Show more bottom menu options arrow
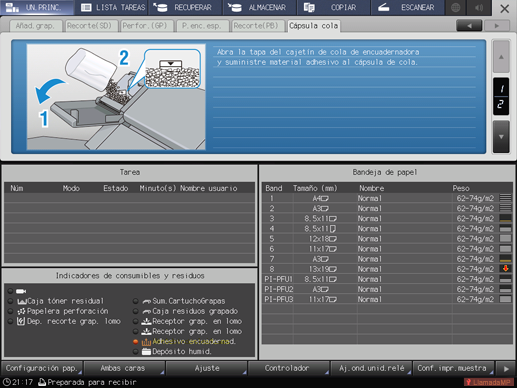The height and width of the screenshot is (388, 517). point(506,369)
